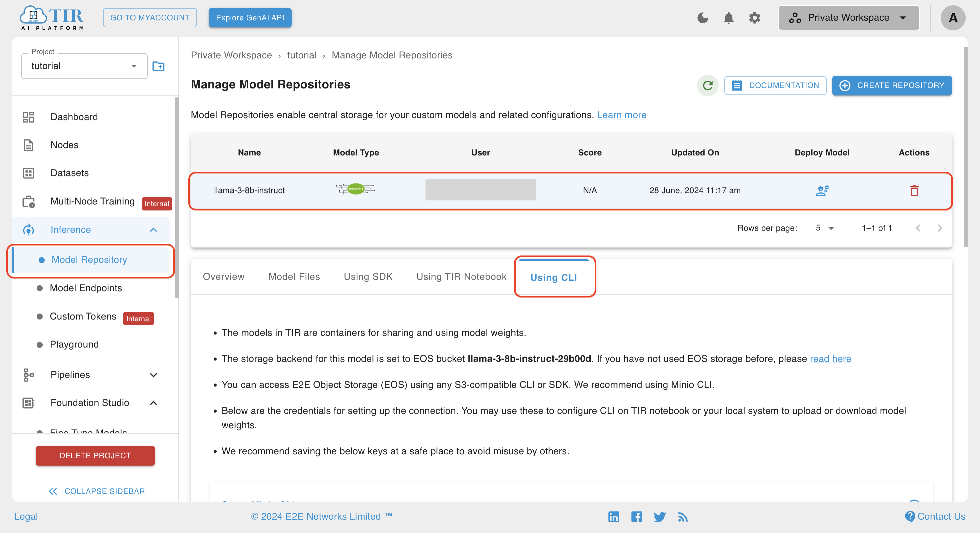
Task: Click the collapse sidebar double-chevron icon
Action: pyautogui.click(x=53, y=492)
